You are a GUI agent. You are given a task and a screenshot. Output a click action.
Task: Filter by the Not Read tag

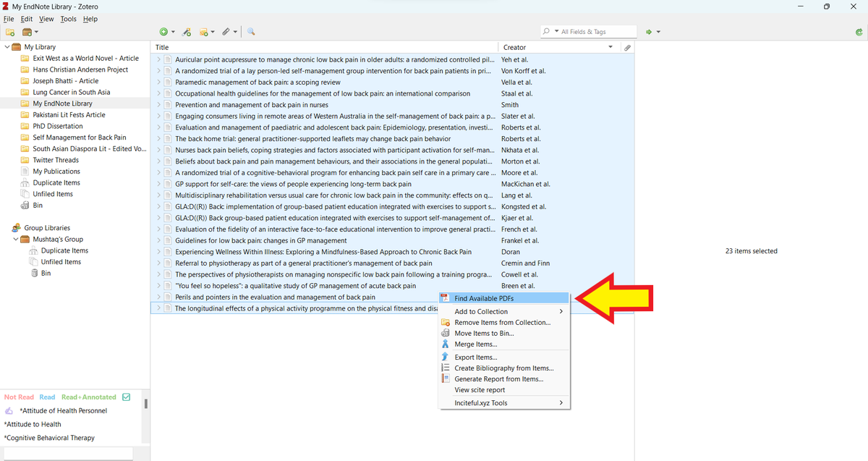tap(20, 397)
